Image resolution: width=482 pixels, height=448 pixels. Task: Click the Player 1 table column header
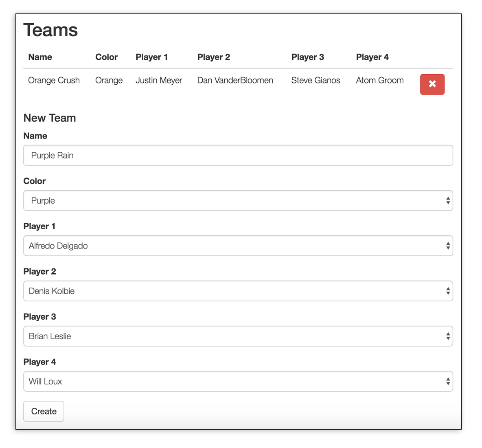151,57
